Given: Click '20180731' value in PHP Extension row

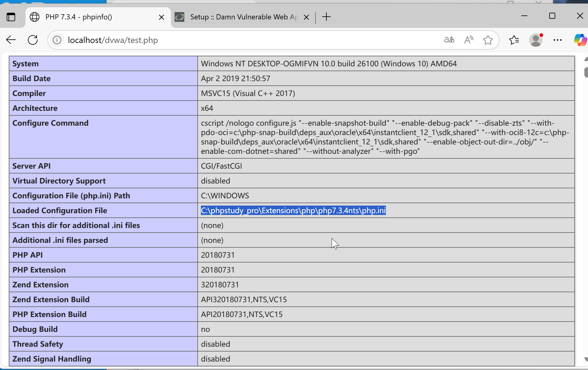Looking at the screenshot, I should (x=218, y=270).
